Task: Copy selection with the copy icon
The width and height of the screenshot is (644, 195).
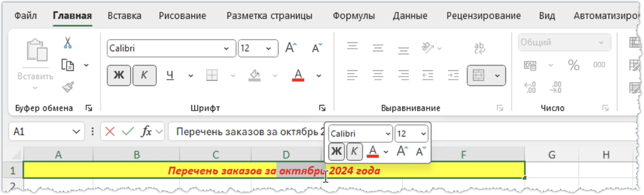Action: (68, 64)
